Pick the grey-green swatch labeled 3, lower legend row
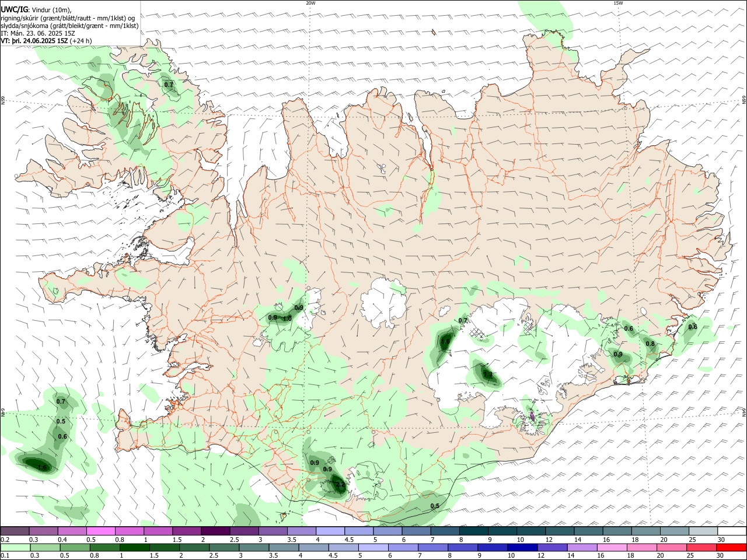The height and width of the screenshot is (560, 747). tap(253, 548)
